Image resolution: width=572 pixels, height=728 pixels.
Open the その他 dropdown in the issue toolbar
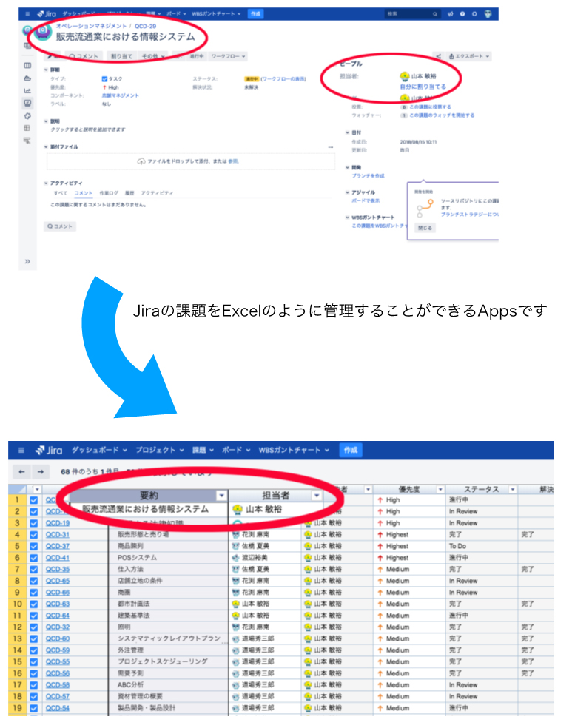point(152,56)
